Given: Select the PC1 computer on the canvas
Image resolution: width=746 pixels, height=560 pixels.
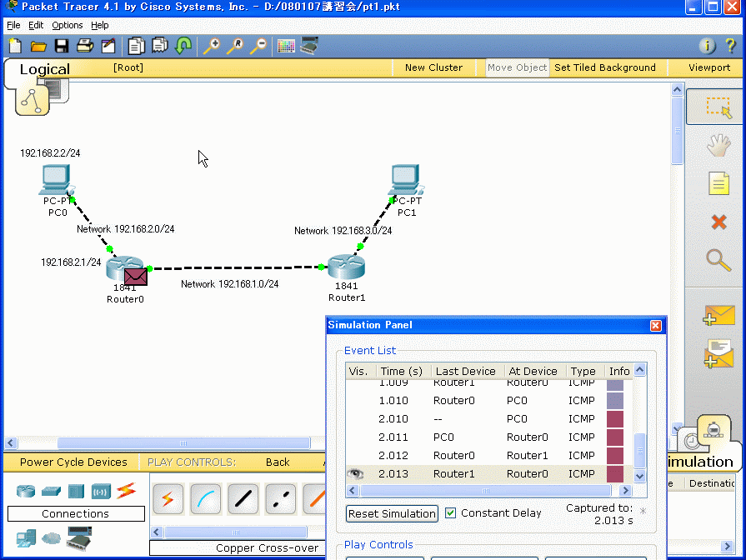Looking at the screenshot, I should 407,181.
